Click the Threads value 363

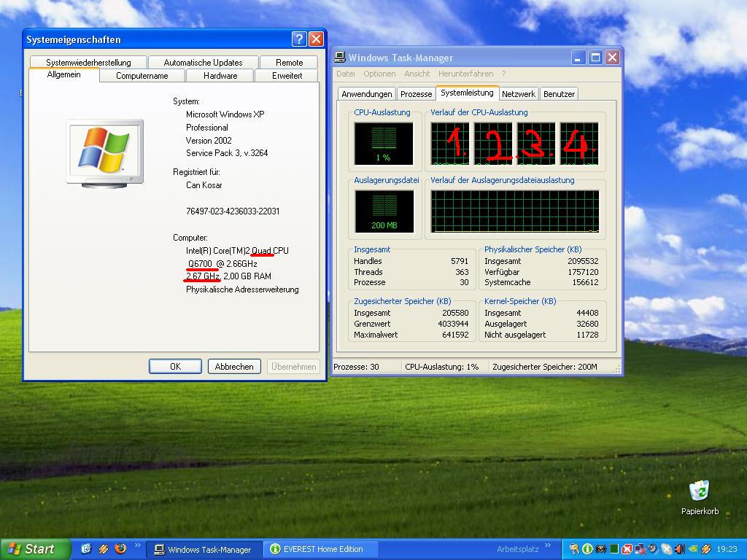(x=462, y=272)
